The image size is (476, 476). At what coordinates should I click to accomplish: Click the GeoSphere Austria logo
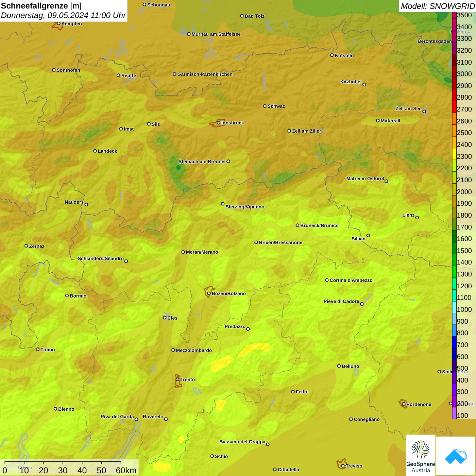coord(421,456)
